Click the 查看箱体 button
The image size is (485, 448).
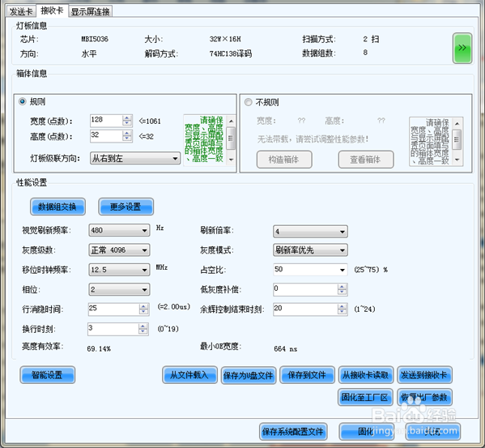pos(366,160)
